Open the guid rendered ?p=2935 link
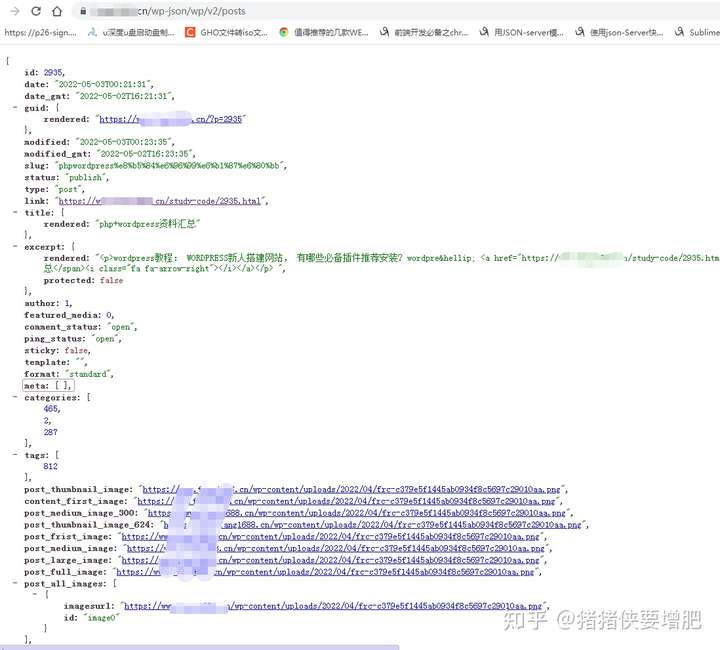The height and width of the screenshot is (650, 720). point(170,119)
